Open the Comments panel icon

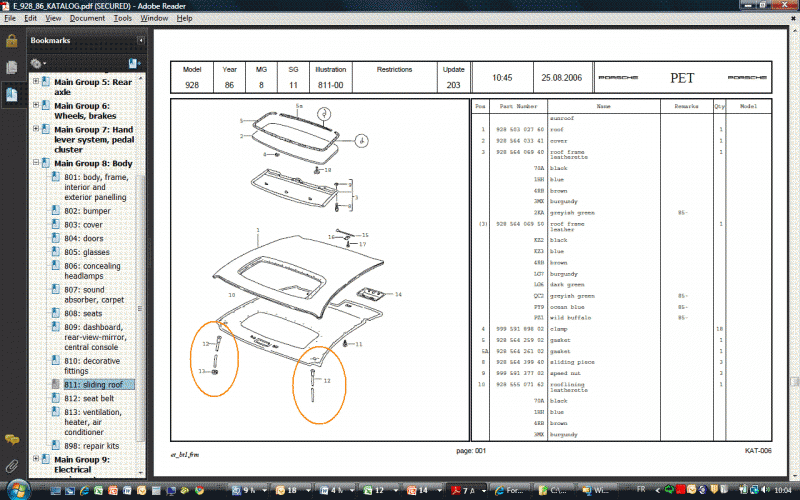pyautogui.click(x=12, y=439)
